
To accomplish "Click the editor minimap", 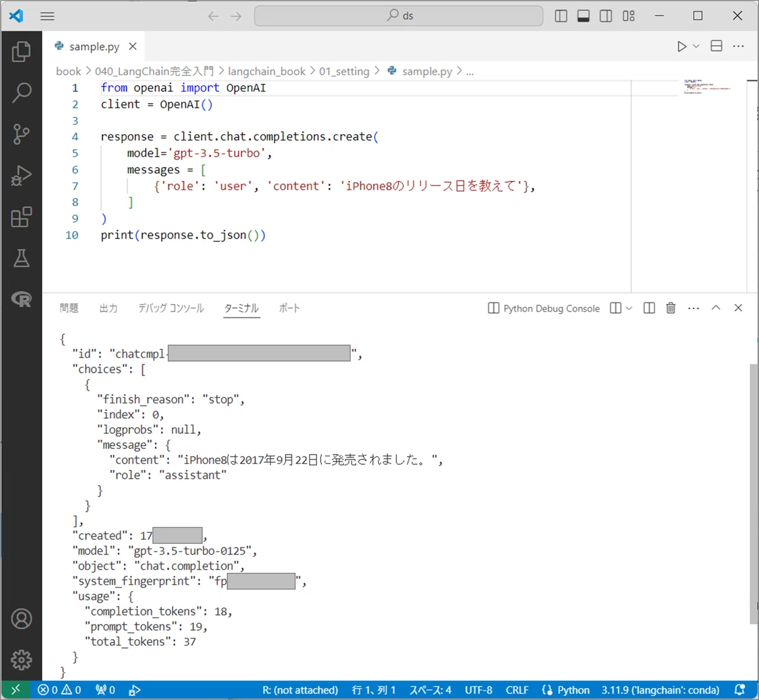I will tap(707, 87).
